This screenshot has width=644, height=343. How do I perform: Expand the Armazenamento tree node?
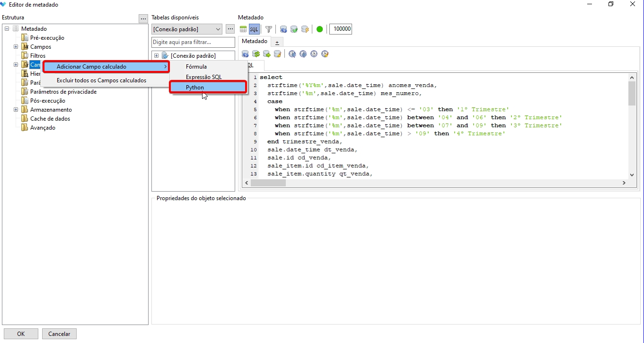pos(16,110)
